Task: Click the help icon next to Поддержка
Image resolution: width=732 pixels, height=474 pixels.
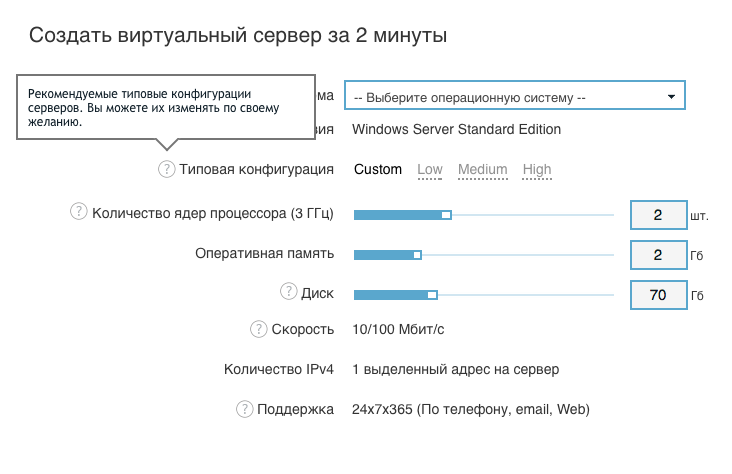Action: pyautogui.click(x=244, y=409)
